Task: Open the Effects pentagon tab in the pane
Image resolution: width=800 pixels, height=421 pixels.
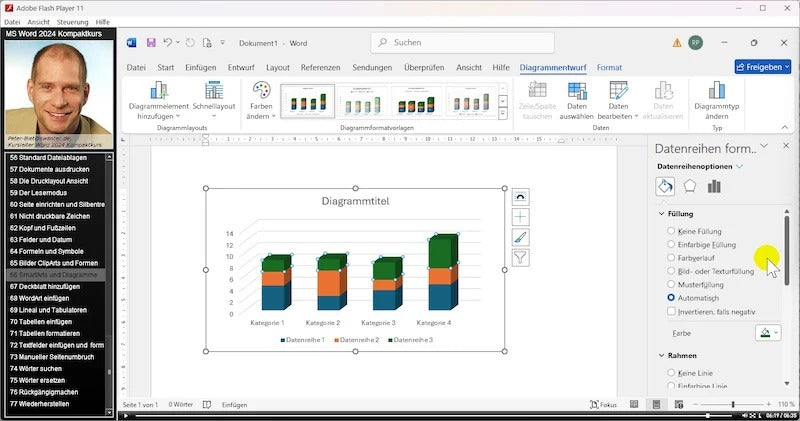Action: pyautogui.click(x=690, y=186)
